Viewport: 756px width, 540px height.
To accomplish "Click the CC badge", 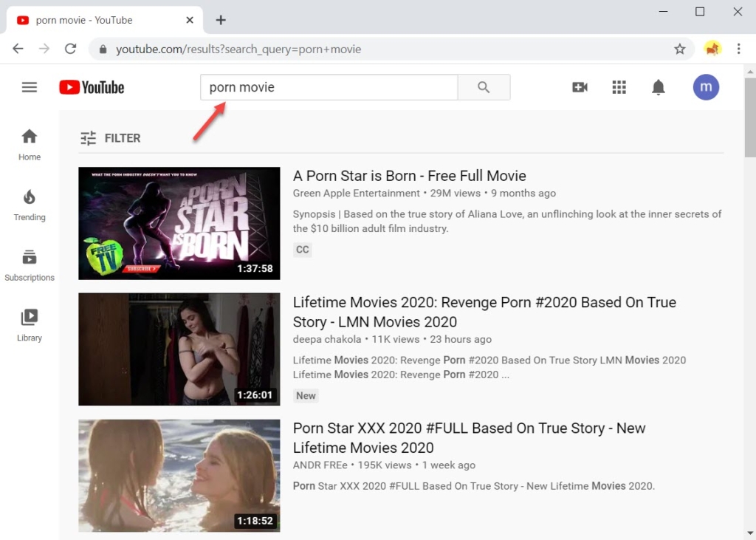I will [x=302, y=250].
